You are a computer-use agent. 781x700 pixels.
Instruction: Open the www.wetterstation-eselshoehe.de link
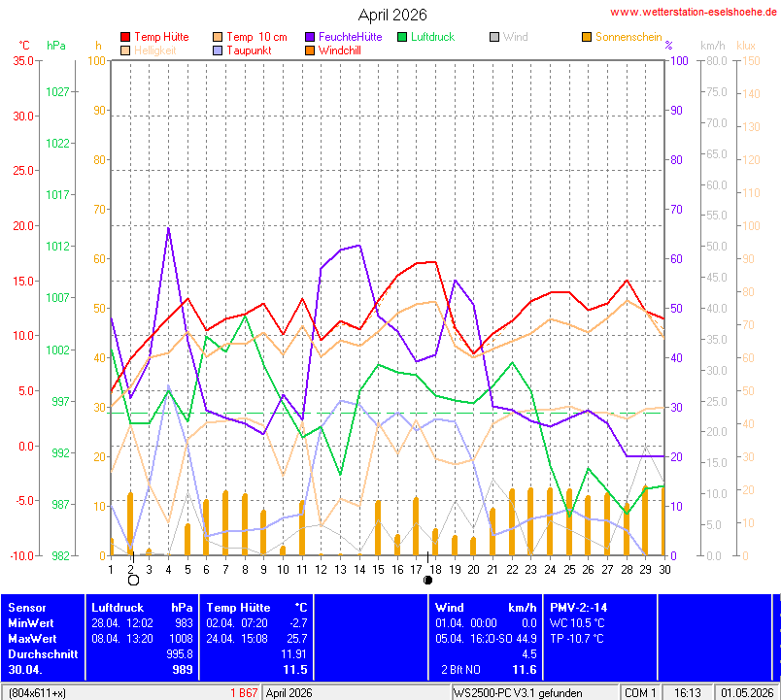694,12
